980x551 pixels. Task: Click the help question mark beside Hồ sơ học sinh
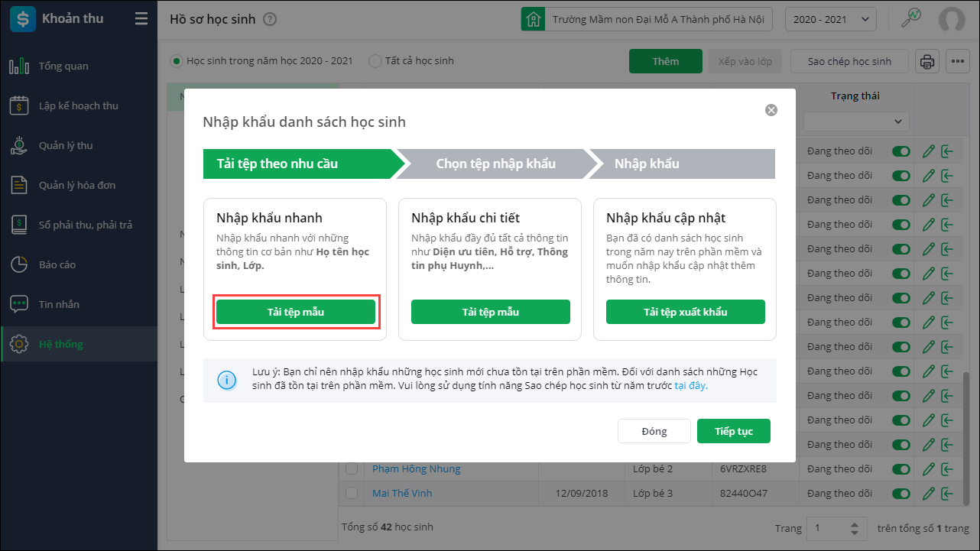point(270,19)
